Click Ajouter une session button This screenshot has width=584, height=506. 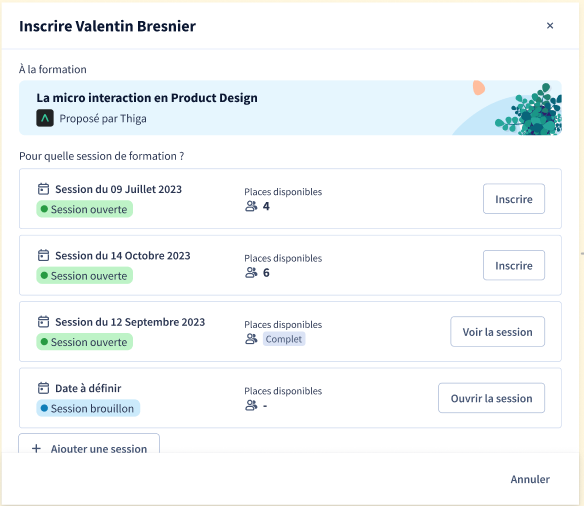pyautogui.click(x=89, y=444)
